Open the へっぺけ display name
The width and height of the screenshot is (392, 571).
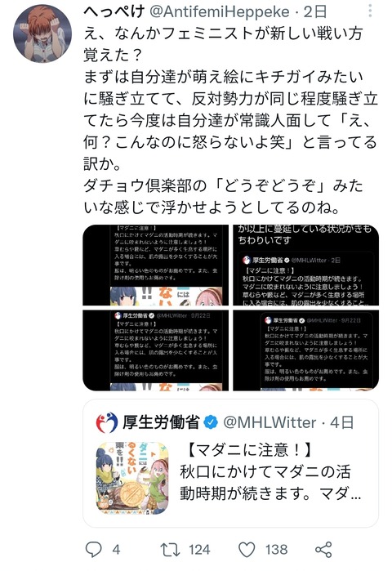(114, 12)
